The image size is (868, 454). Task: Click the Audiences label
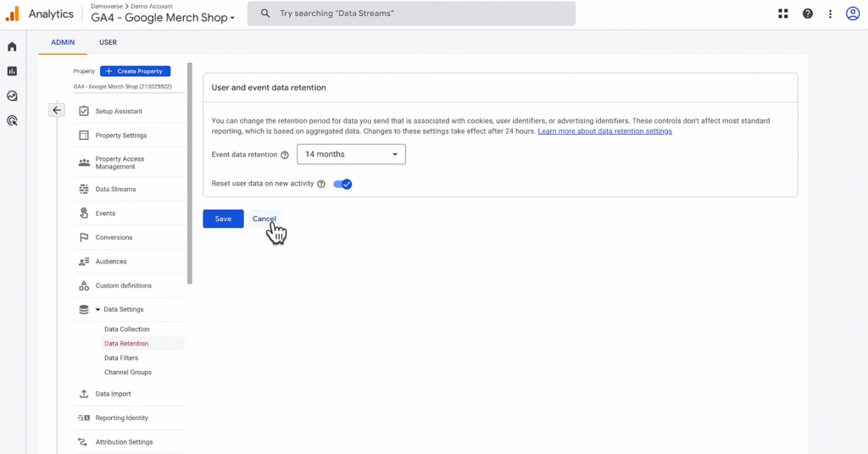pos(111,262)
